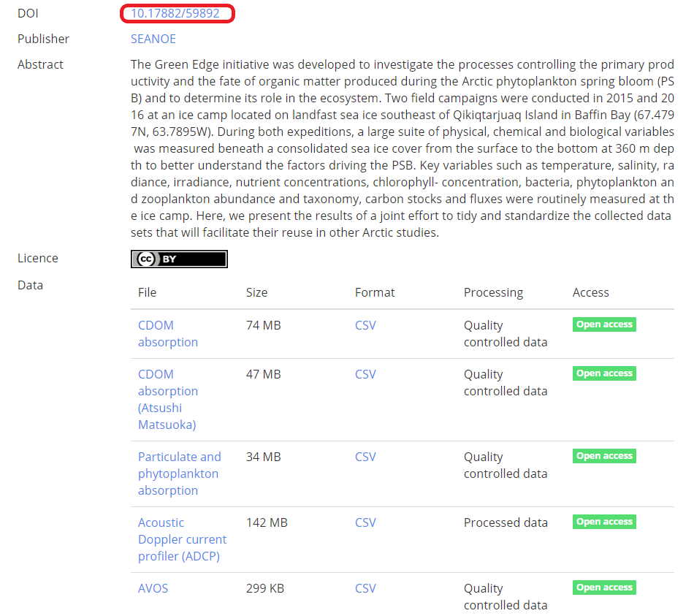This screenshot has height=616, width=694.
Task: Click the File column header
Action: [147, 292]
